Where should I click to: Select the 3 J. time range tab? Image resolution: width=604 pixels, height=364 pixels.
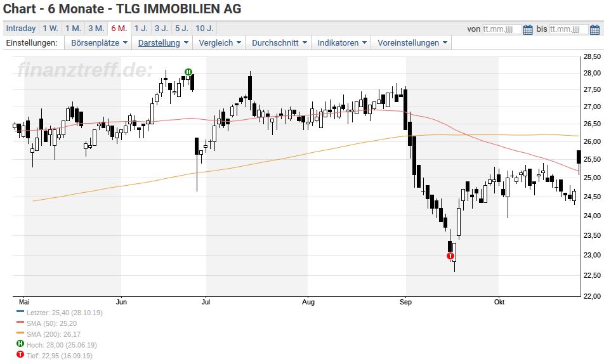click(161, 29)
